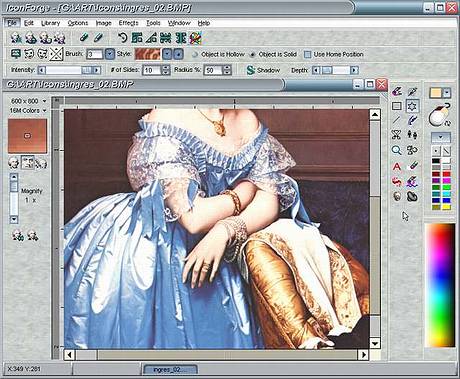This screenshot has height=379, width=460.
Task: Select the two people figures tool
Action: pos(412,135)
